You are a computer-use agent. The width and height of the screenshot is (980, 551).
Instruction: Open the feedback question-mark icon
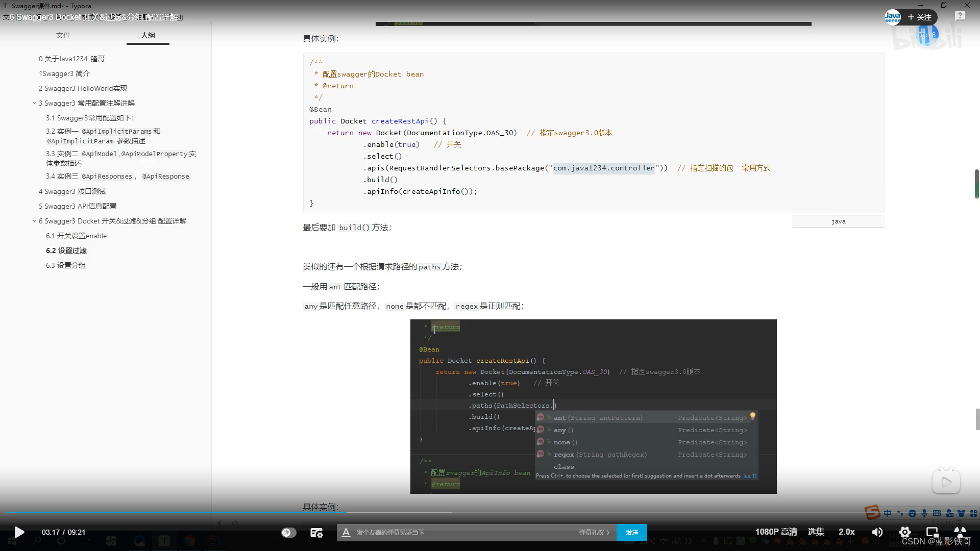pos(960,16)
